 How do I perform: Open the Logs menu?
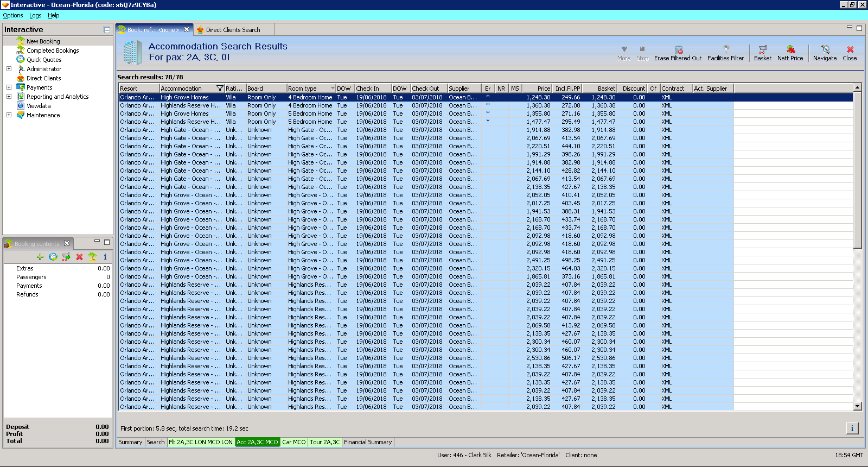click(x=35, y=16)
